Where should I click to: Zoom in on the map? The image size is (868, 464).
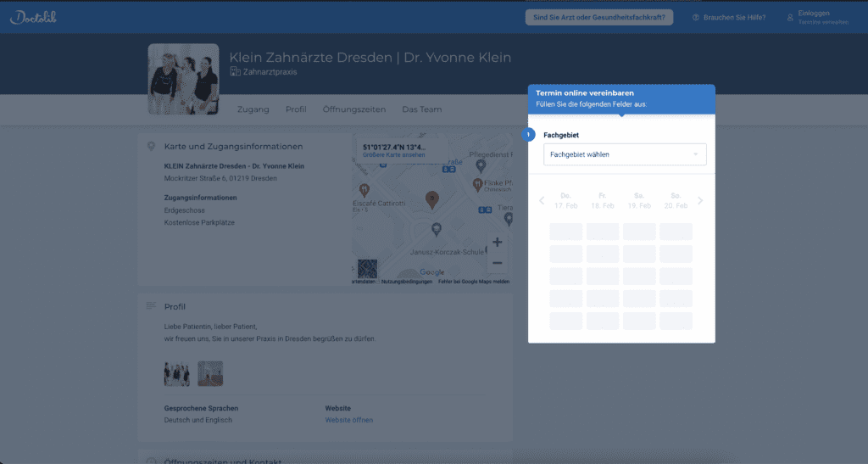point(497,243)
